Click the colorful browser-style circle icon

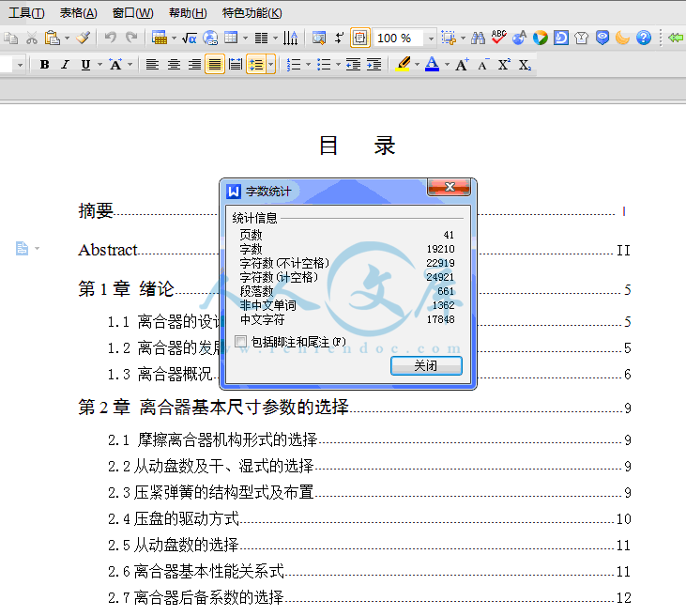541,38
